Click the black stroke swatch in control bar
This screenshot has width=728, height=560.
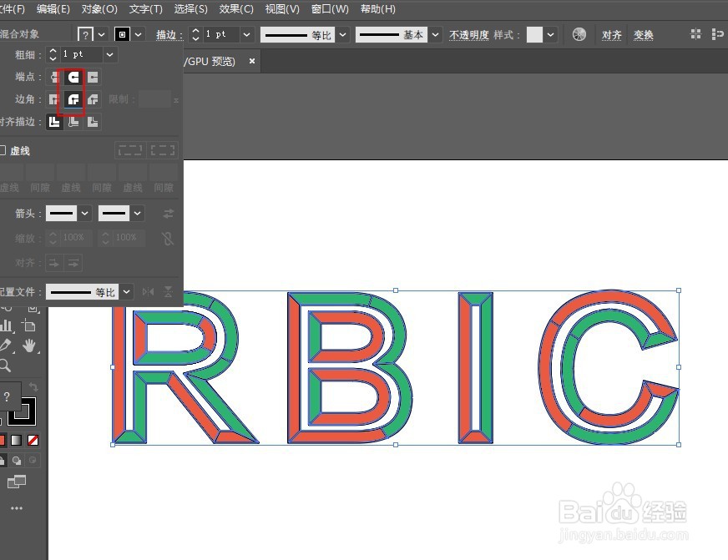[122, 34]
